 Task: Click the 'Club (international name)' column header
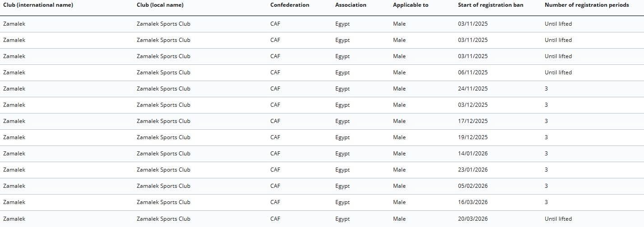pyautogui.click(x=38, y=5)
